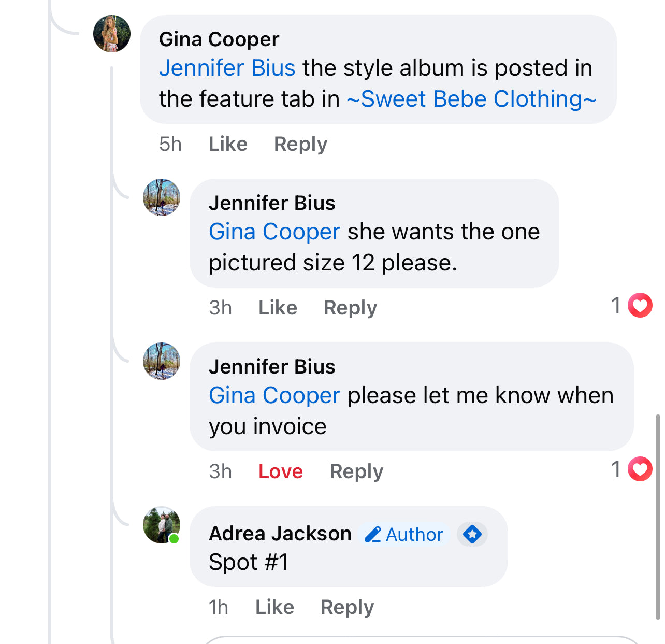View heart reaction on size 12 comment
Screen dimensions: 665x644
[640, 305]
